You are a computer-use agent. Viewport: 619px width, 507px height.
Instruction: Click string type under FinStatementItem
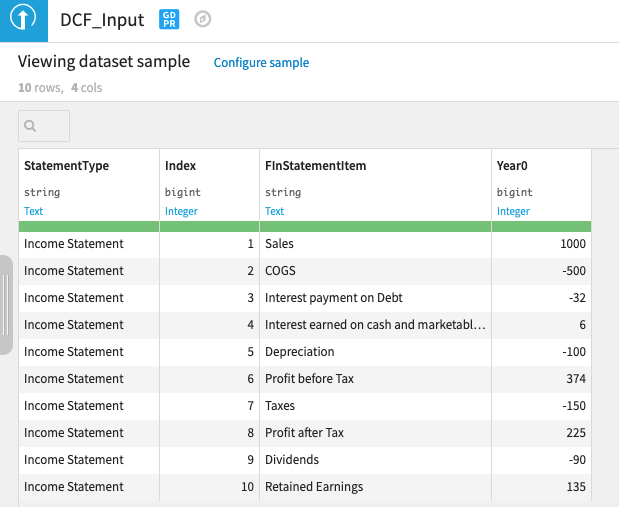tap(283, 192)
